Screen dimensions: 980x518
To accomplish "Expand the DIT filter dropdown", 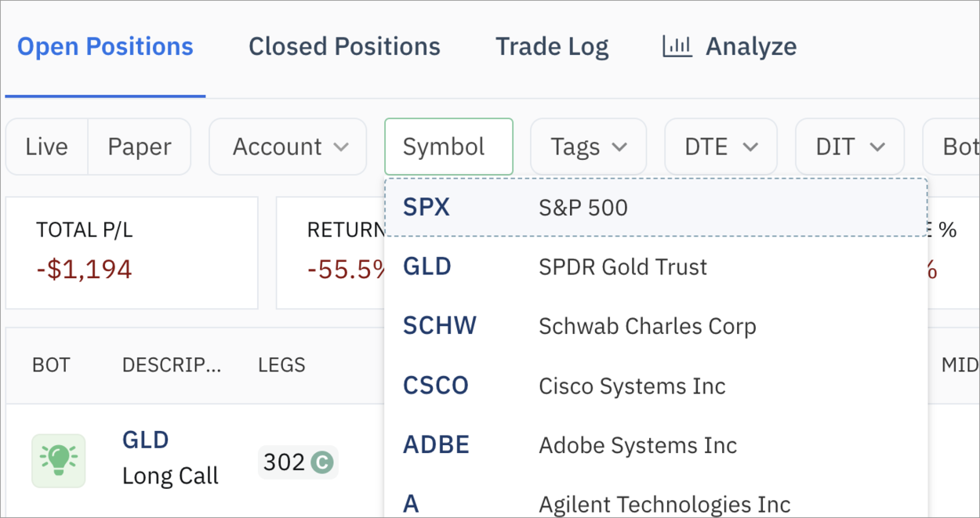I will click(x=850, y=147).
